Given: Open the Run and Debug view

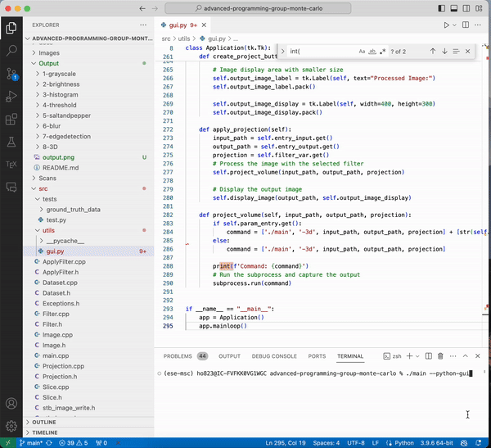Looking at the screenshot, I should tap(11, 97).
